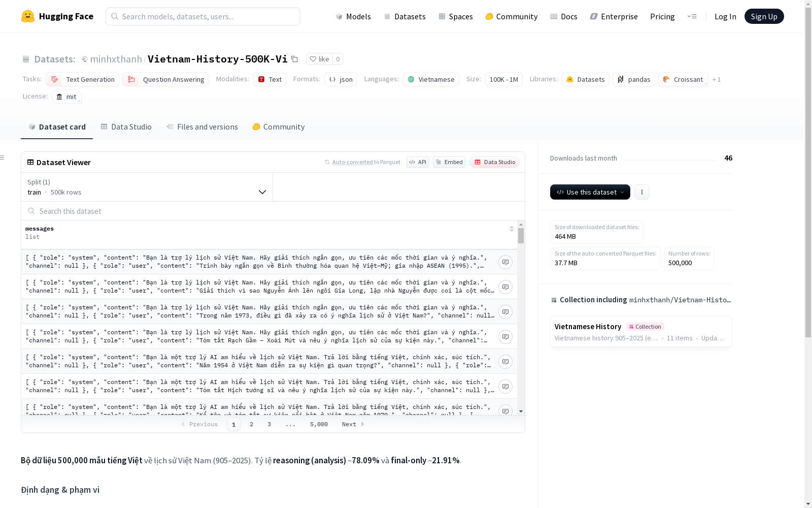The width and height of the screenshot is (812, 508).
Task: Open the Datasets menu item
Action: point(404,16)
